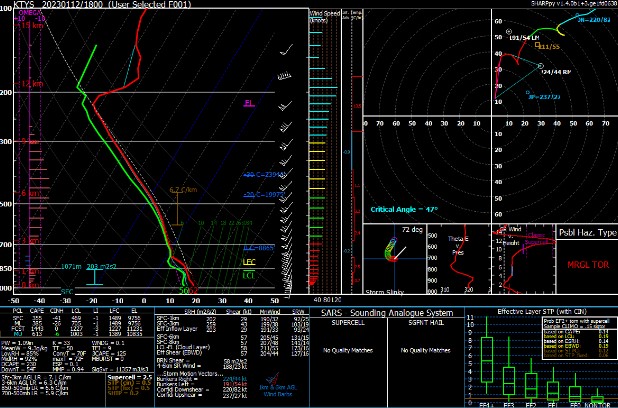
Task: Click 3-6km AGL LR = 6.3 C/km
Action: (x=36, y=382)
